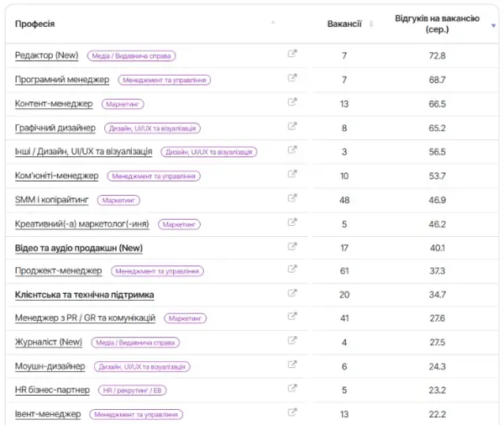Open the Графічний дизайнер link

(x=55, y=128)
